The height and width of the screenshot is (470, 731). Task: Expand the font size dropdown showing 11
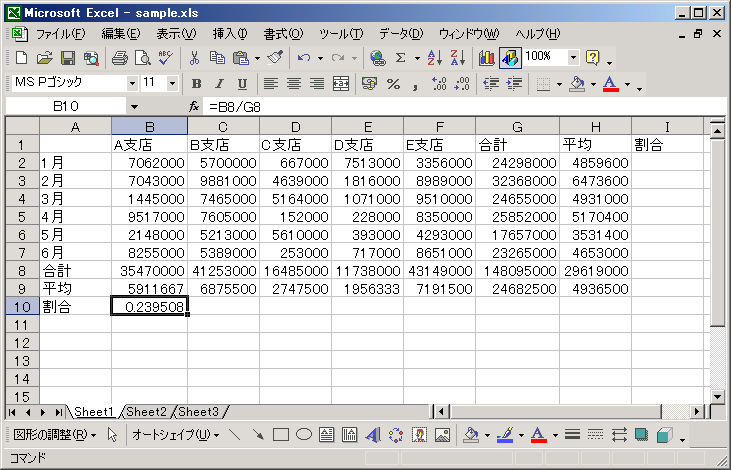click(x=172, y=83)
